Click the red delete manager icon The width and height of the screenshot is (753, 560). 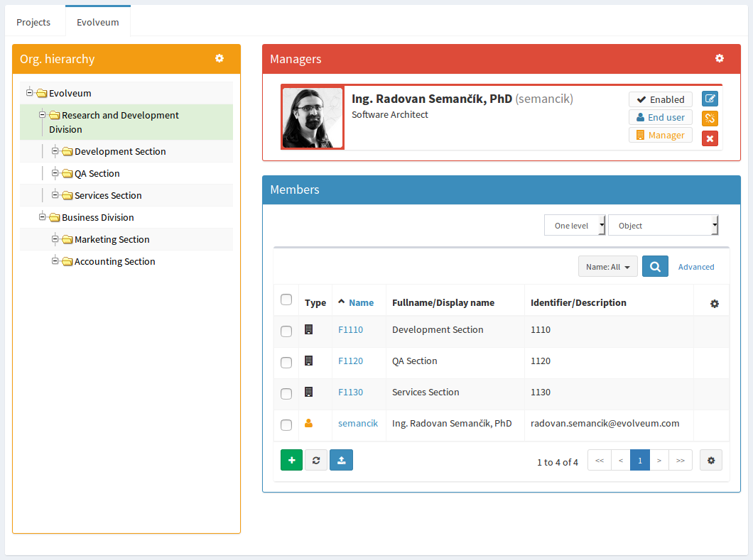coord(710,138)
